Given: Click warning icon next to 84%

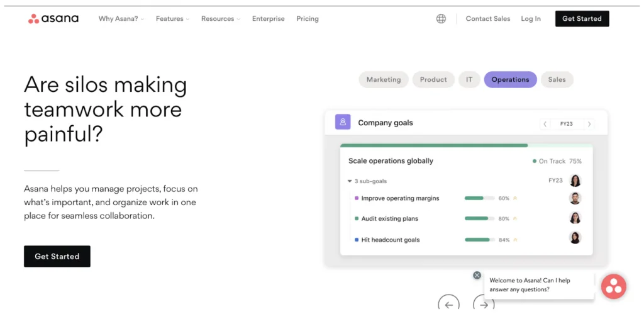Looking at the screenshot, I should point(515,240).
